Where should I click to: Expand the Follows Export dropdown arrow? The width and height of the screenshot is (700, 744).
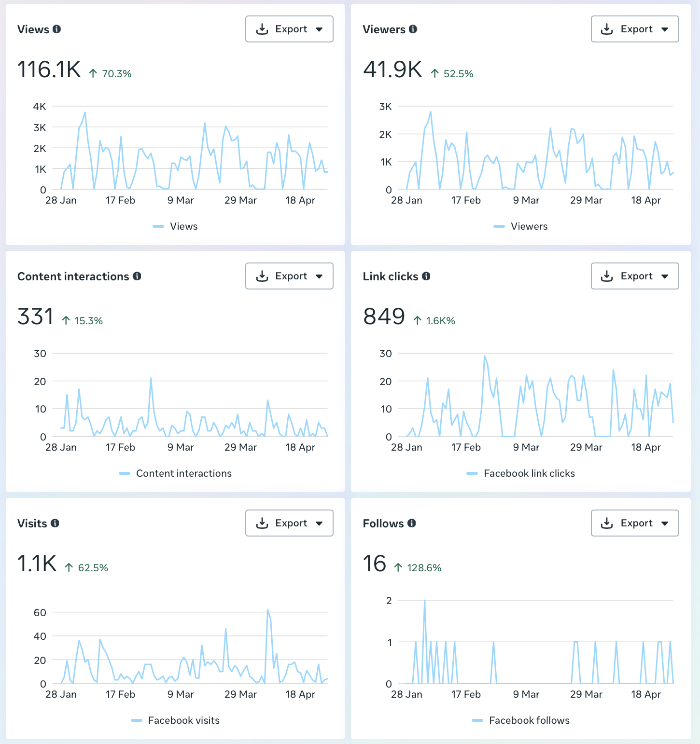tap(665, 524)
